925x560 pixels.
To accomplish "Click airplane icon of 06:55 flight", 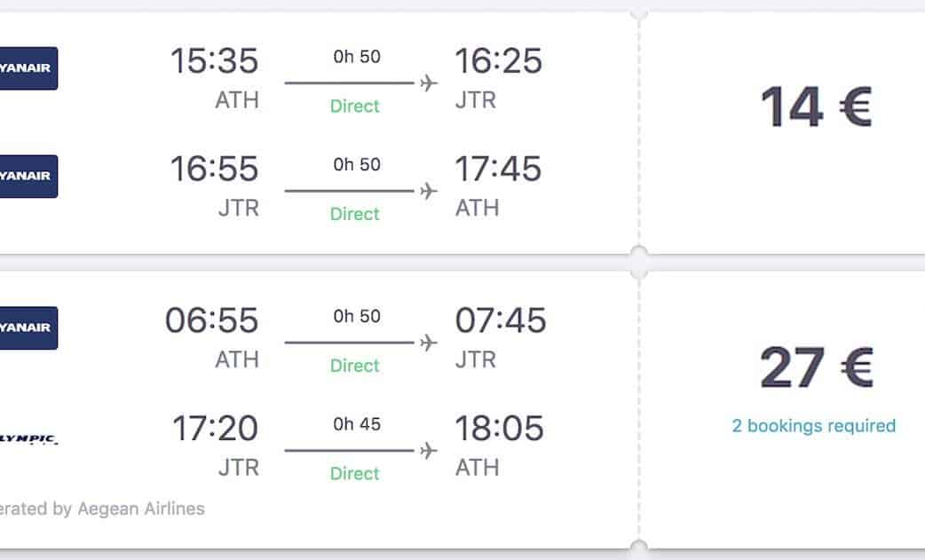I will (429, 343).
